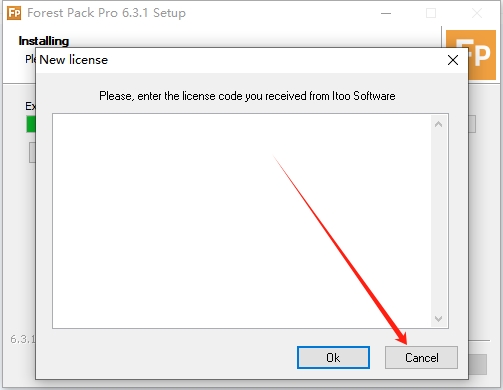This screenshot has height=390, width=503.
Task: Click the Forest Pack Pro 6.3.1 Setup title
Action: pyautogui.click(x=106, y=13)
